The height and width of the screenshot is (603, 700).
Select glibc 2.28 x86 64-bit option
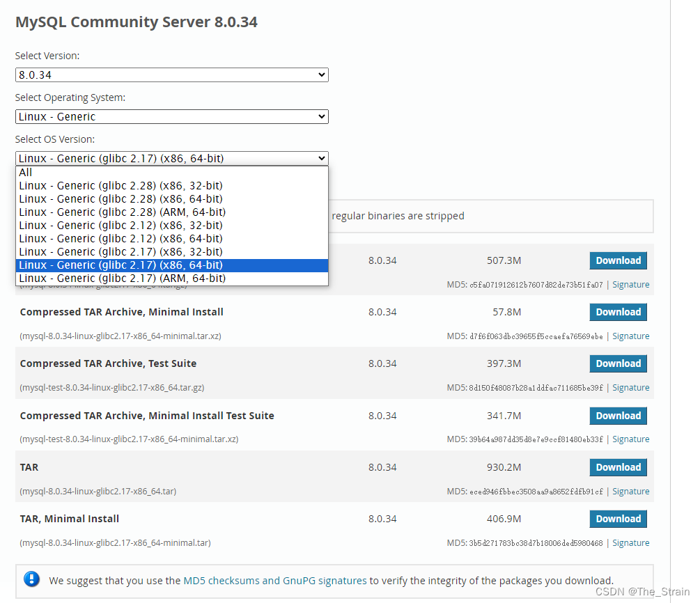click(x=172, y=199)
